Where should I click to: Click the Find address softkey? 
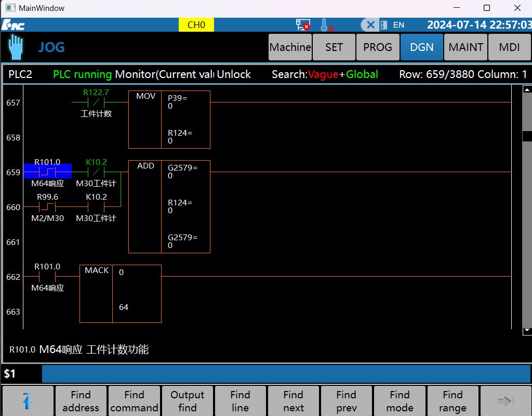(81, 401)
